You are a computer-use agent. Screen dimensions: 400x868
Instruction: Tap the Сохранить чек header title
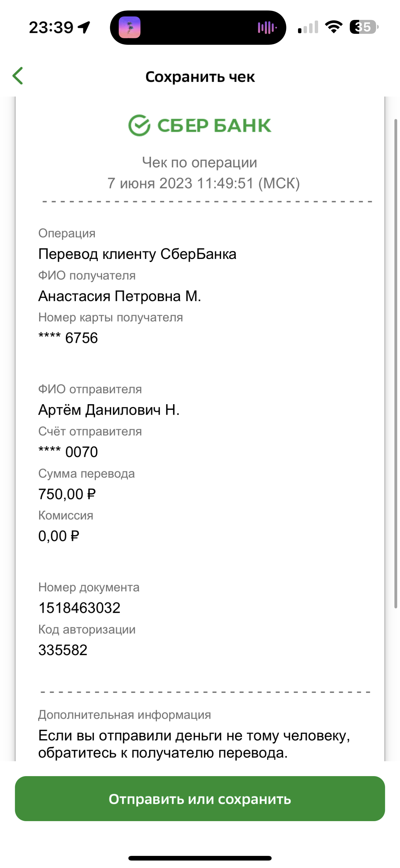(200, 77)
